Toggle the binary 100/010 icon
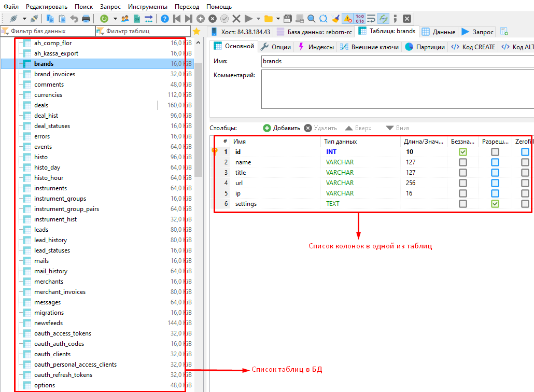 360,18
